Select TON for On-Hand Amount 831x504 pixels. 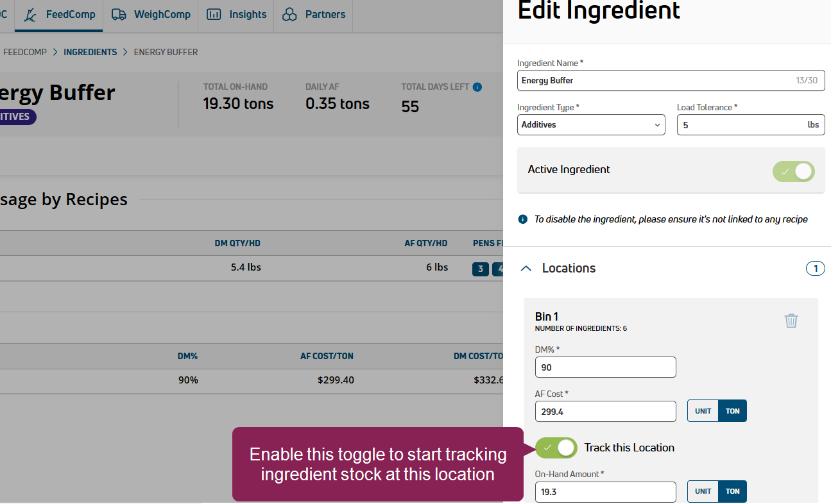pyautogui.click(x=732, y=491)
